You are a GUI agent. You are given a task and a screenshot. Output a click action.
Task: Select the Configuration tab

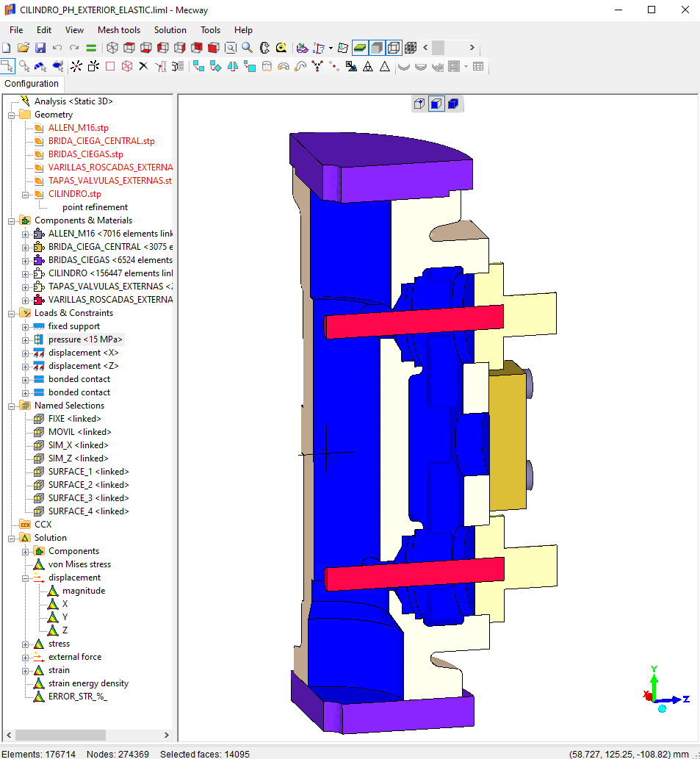tap(32, 83)
